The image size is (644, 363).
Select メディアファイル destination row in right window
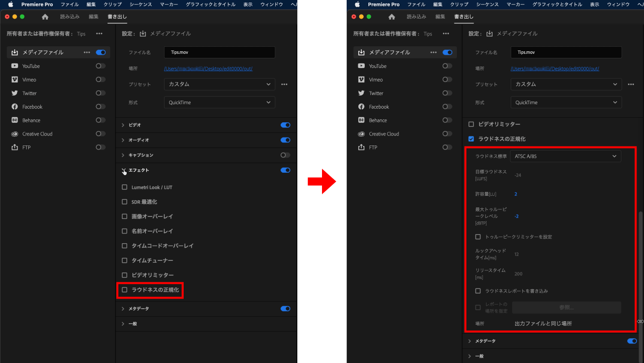click(x=405, y=52)
